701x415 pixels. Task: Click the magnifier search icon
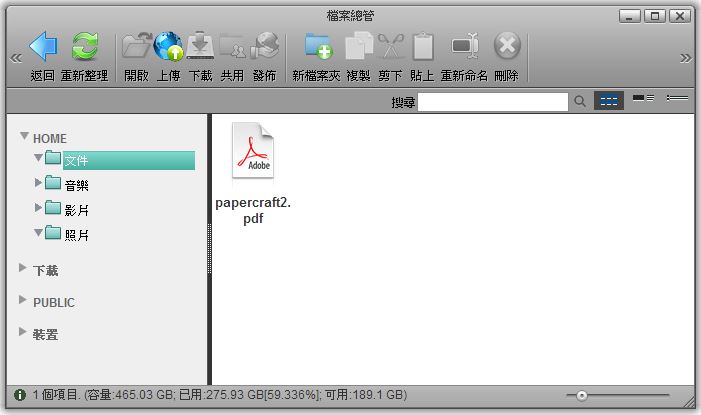pyautogui.click(x=579, y=101)
